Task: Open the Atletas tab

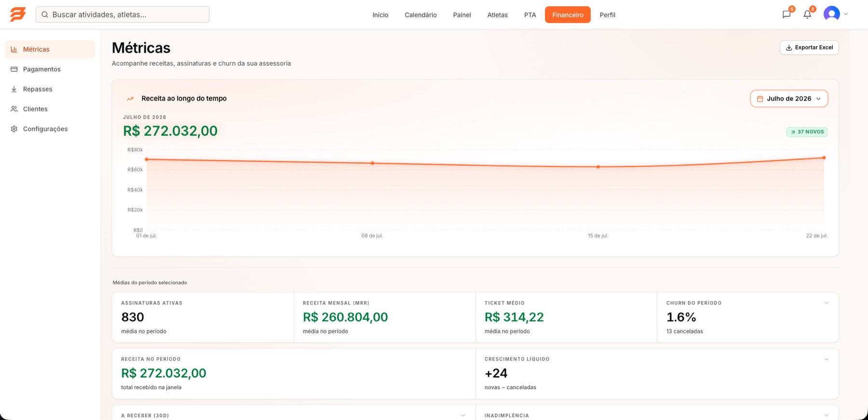Action: coord(497,15)
